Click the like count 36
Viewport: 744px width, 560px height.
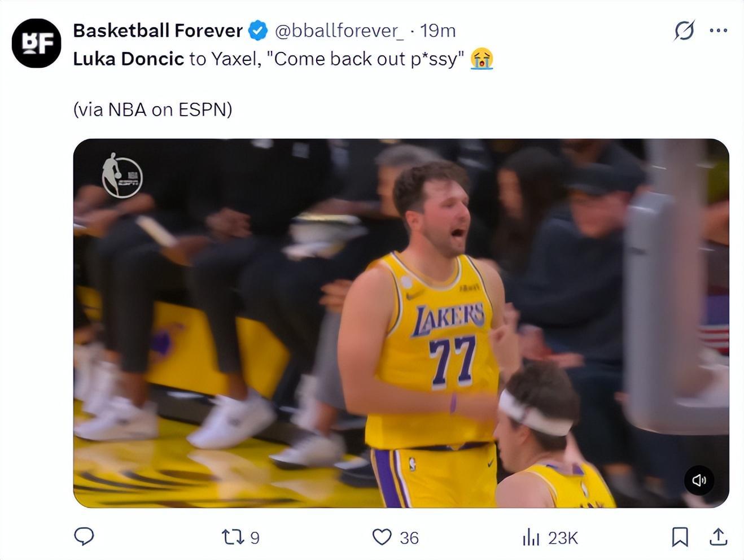coord(409,538)
